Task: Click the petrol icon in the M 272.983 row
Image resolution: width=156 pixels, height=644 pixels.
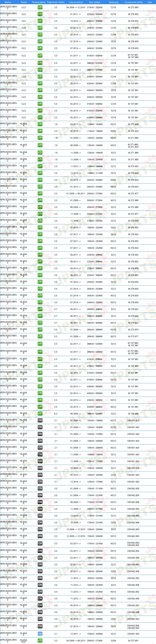Action: coord(40,221)
